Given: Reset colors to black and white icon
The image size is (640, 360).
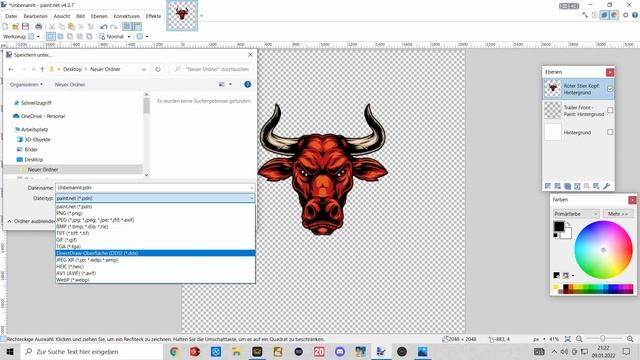Looking at the screenshot, I should tap(556, 236).
